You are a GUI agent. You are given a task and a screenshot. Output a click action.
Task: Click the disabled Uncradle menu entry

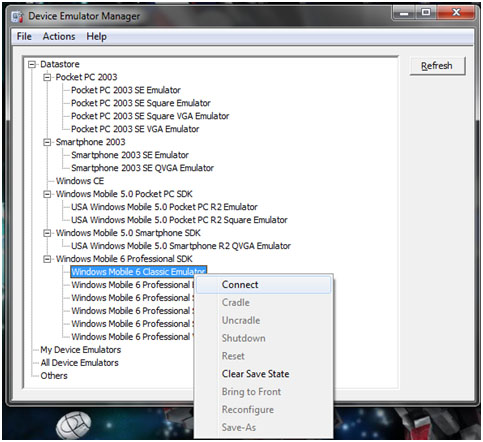pos(264,320)
